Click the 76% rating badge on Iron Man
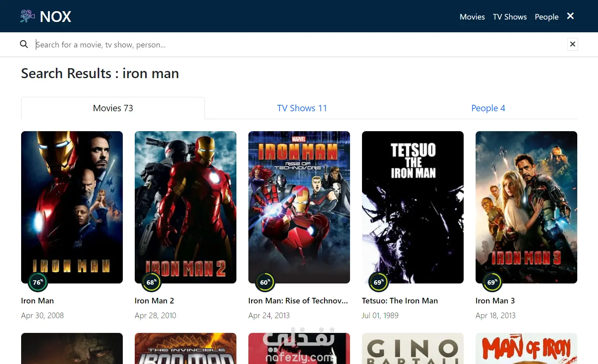 (38, 282)
